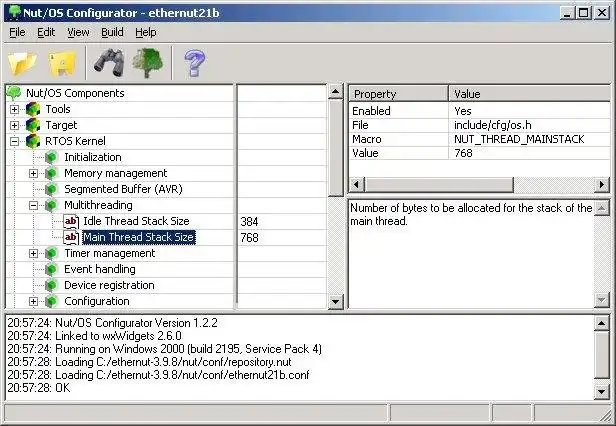This screenshot has width=616, height=426.
Task: Click the Initialization green cube icon
Action: (x=51, y=157)
